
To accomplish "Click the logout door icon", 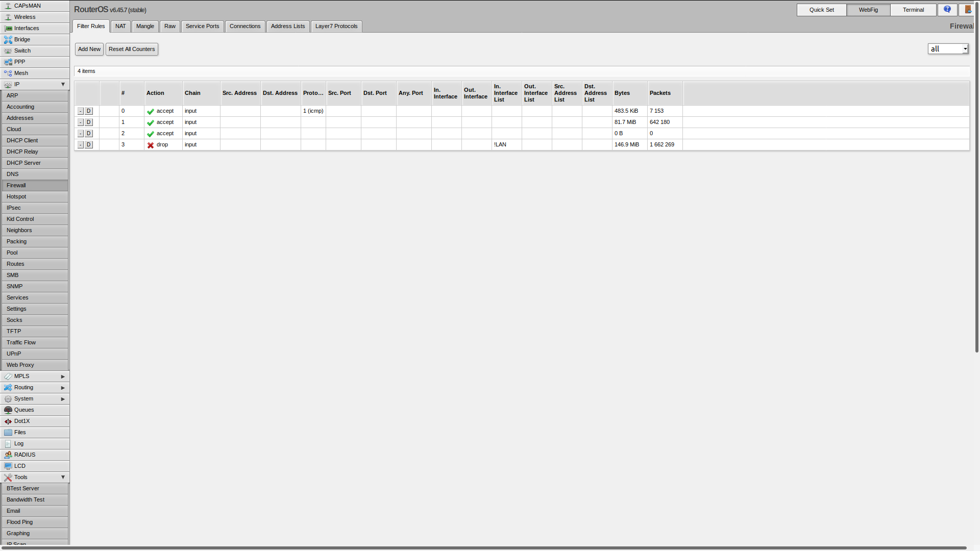I will click(968, 10).
